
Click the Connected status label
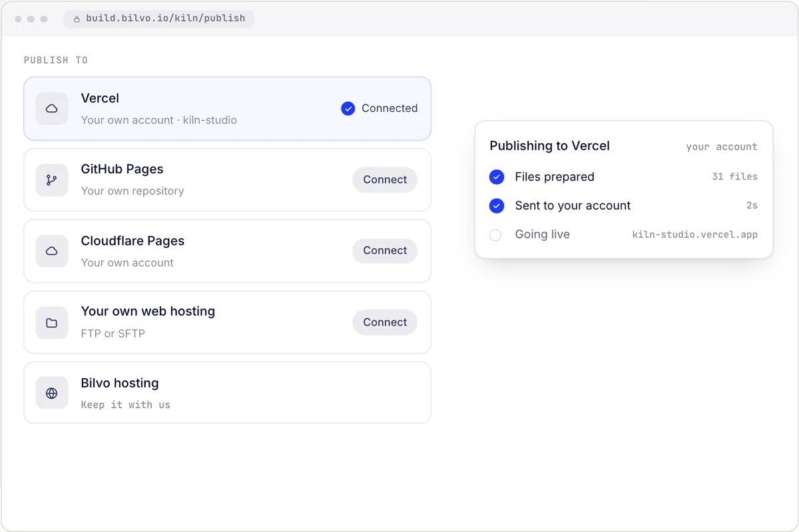390,109
